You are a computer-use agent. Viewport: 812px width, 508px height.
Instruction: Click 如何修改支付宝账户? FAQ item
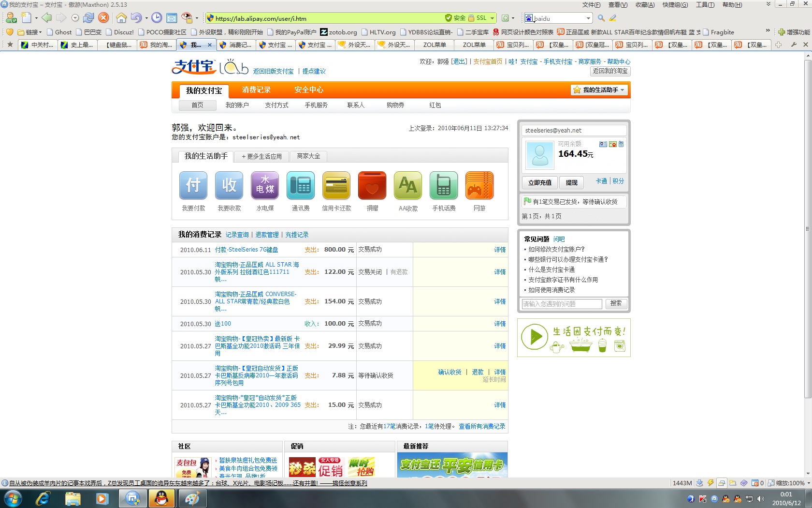[556, 249]
